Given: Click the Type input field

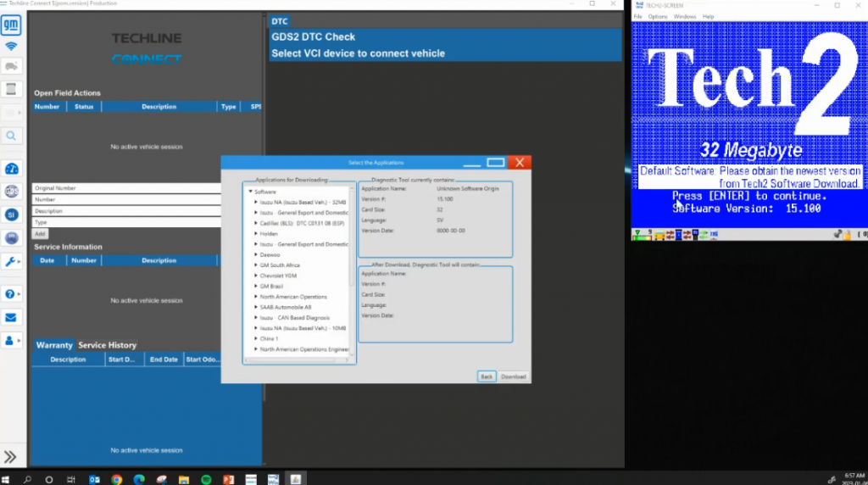Looking at the screenshot, I should click(x=127, y=222).
